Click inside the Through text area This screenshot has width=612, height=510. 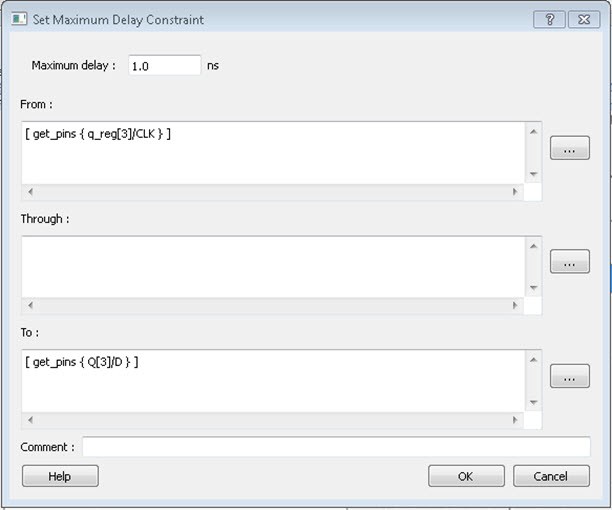tap(272, 266)
